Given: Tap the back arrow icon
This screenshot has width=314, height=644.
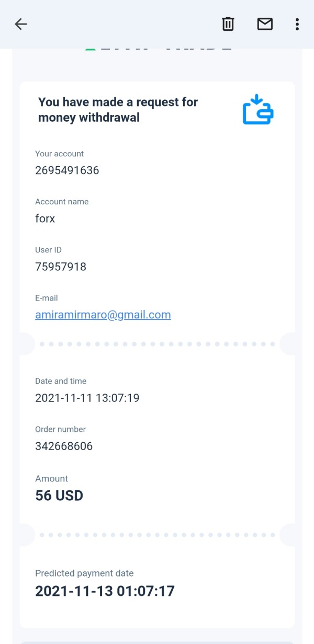Looking at the screenshot, I should 21,24.
